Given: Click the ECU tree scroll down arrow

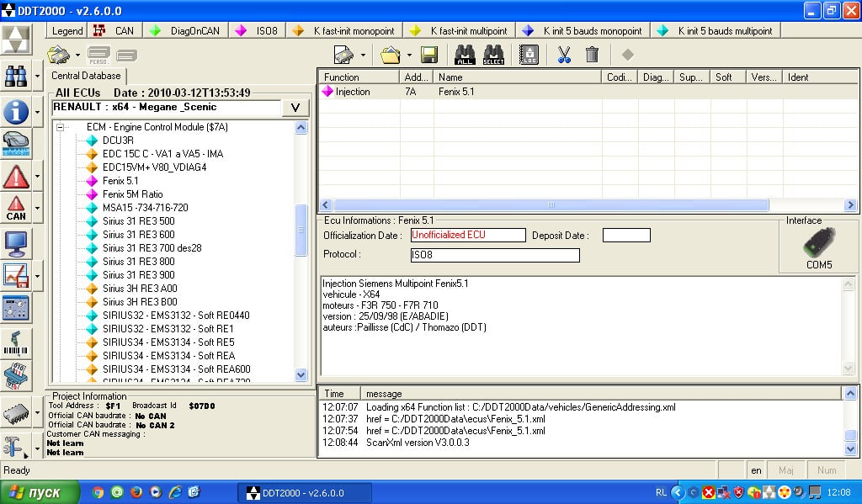Looking at the screenshot, I should (x=301, y=374).
